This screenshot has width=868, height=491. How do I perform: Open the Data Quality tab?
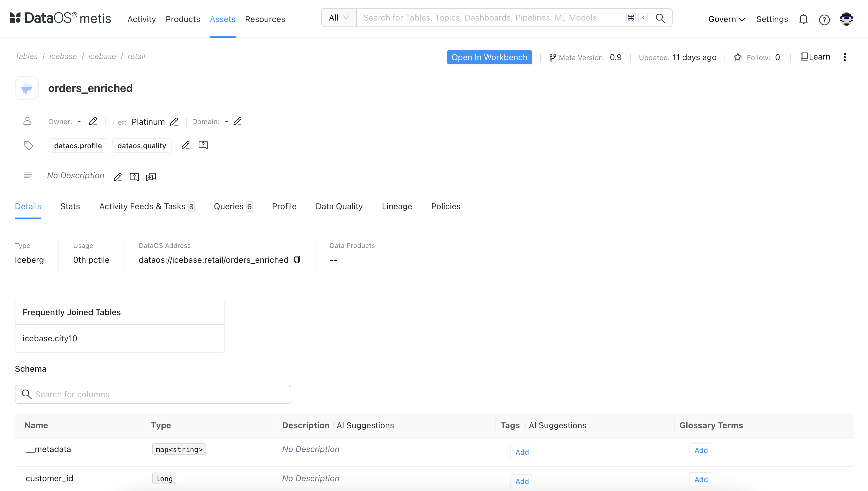(339, 207)
